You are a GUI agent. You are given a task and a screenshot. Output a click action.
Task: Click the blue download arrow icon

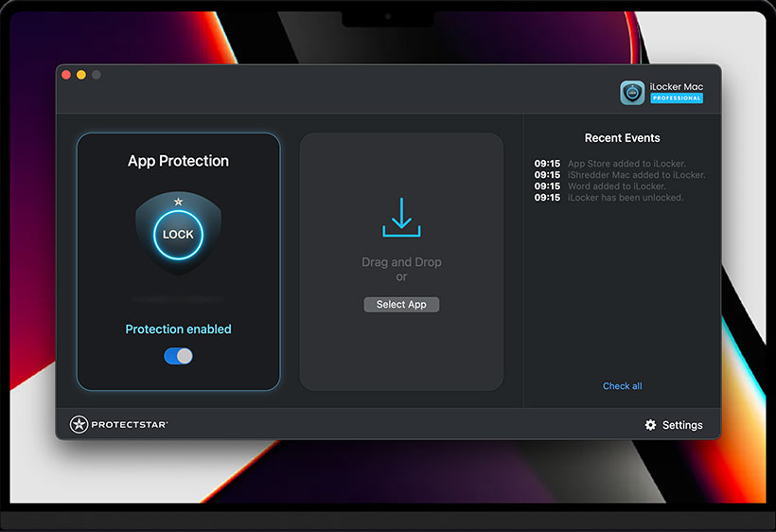pos(401,218)
